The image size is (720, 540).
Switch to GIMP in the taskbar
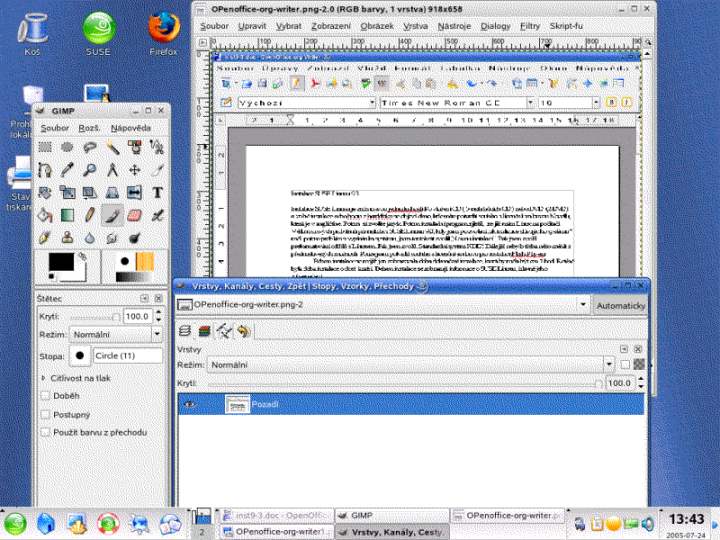392,516
